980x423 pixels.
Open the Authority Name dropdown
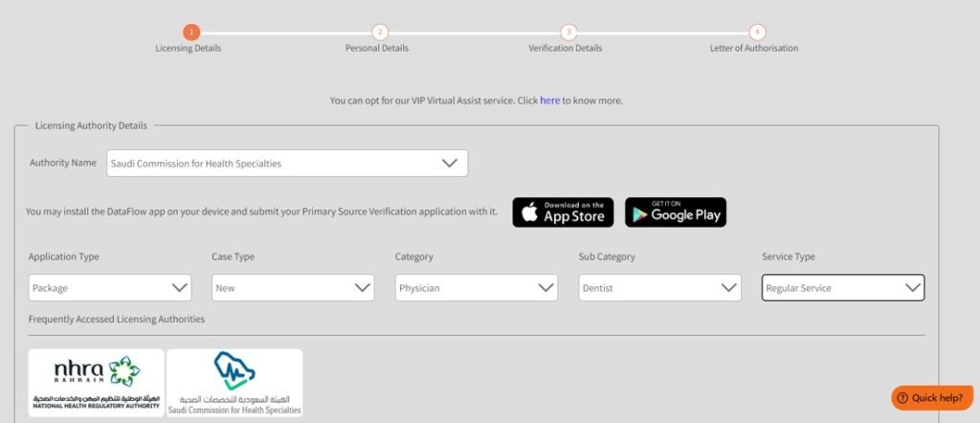(x=287, y=163)
